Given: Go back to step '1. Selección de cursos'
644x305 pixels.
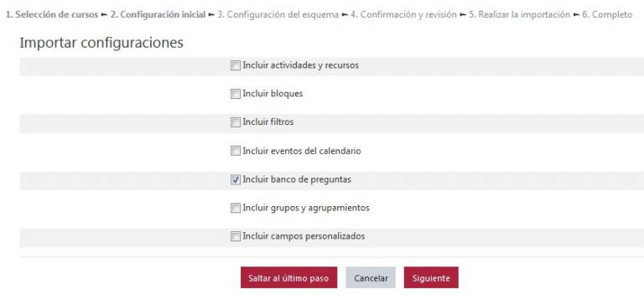Looking at the screenshot, I should pos(52,15).
